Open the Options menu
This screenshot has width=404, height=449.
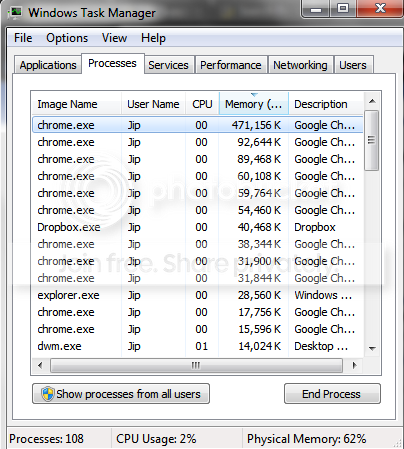[x=67, y=38]
